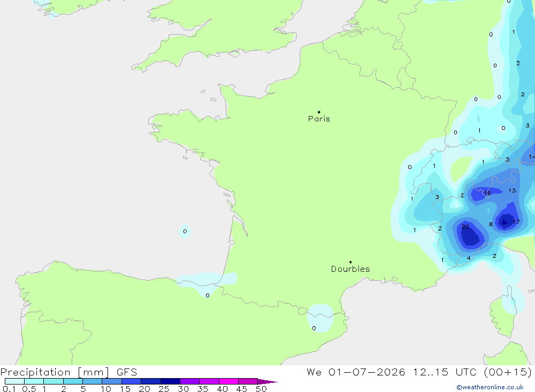Select the black dot marking Paris
Viewport: 535px width, 392px height.
point(319,112)
